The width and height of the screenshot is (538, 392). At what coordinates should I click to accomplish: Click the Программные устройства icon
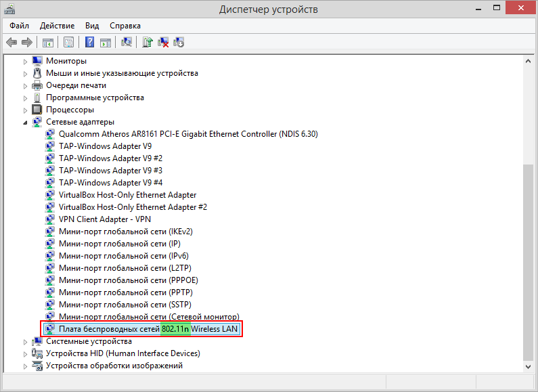(x=37, y=97)
